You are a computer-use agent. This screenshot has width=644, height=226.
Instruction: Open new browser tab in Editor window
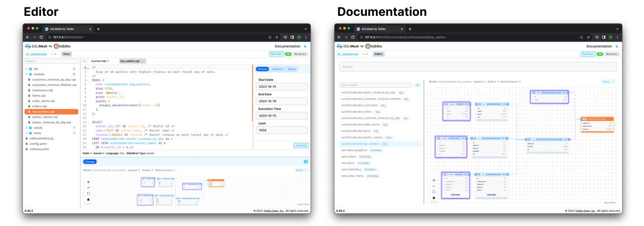pos(98,29)
